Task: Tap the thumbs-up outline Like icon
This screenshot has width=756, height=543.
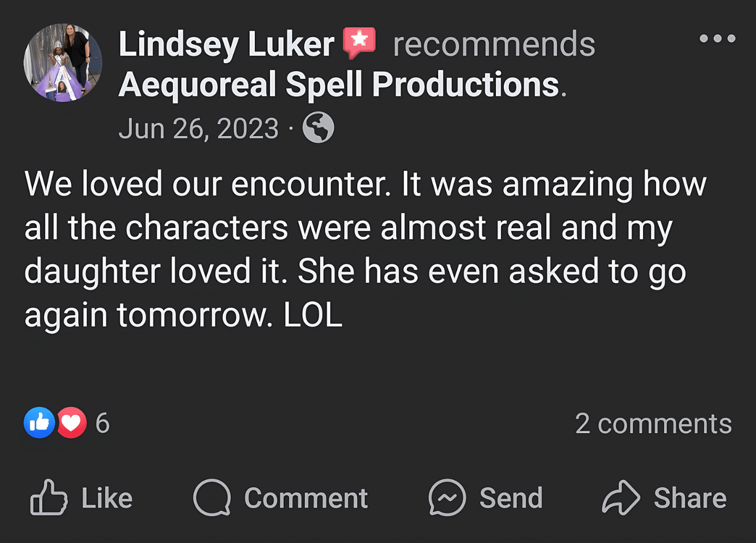Action: (x=49, y=497)
